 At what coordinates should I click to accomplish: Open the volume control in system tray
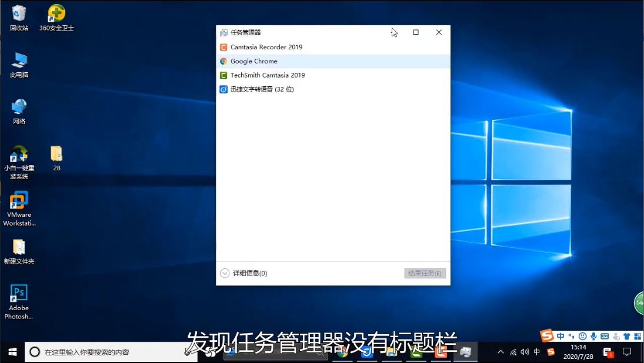[525, 352]
